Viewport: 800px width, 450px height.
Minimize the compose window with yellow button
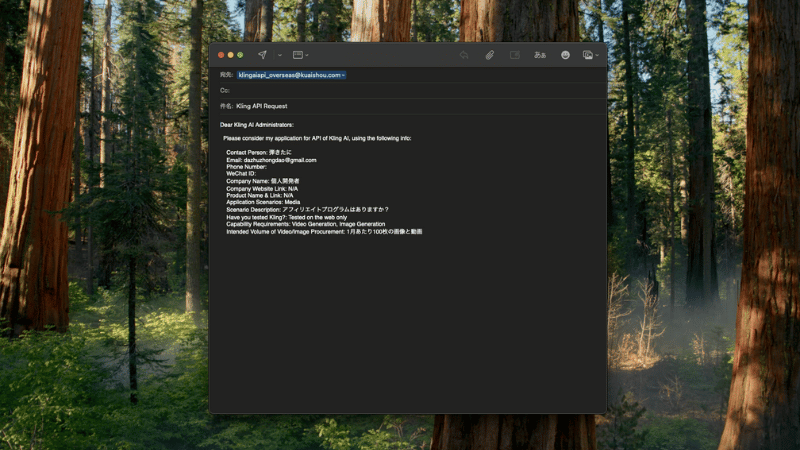point(230,55)
